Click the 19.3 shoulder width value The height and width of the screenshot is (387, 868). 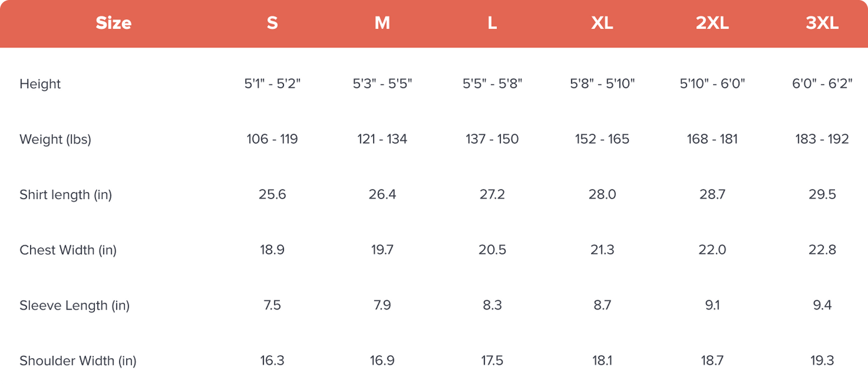pos(822,361)
